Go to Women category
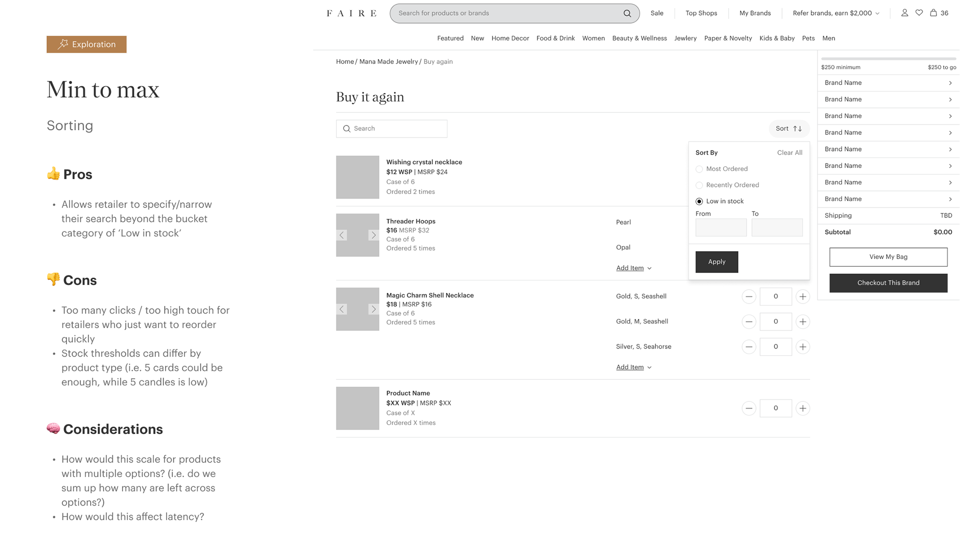Viewport: 960px width, 560px height. click(593, 38)
